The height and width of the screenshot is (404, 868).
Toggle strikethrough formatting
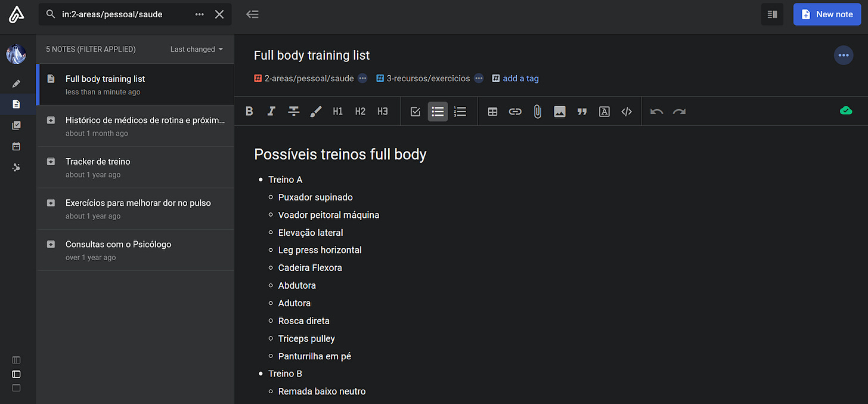[293, 111]
